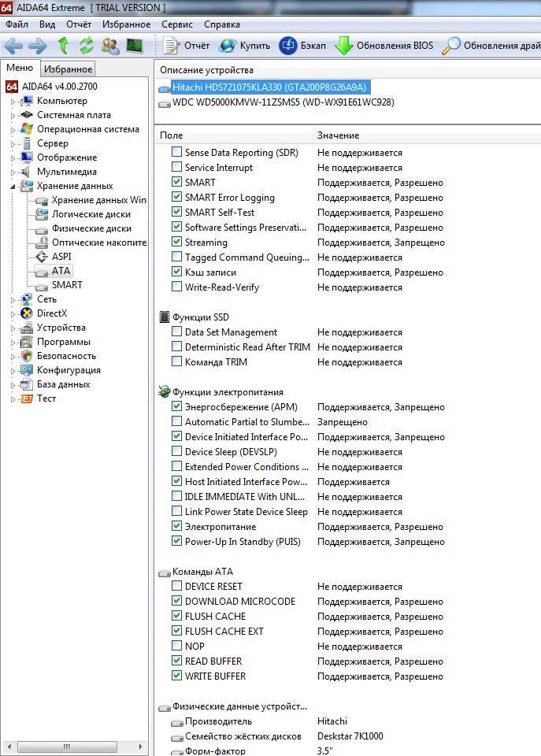The width and height of the screenshot is (541, 756).
Task: Click the Значение column header
Action: pyautogui.click(x=427, y=135)
